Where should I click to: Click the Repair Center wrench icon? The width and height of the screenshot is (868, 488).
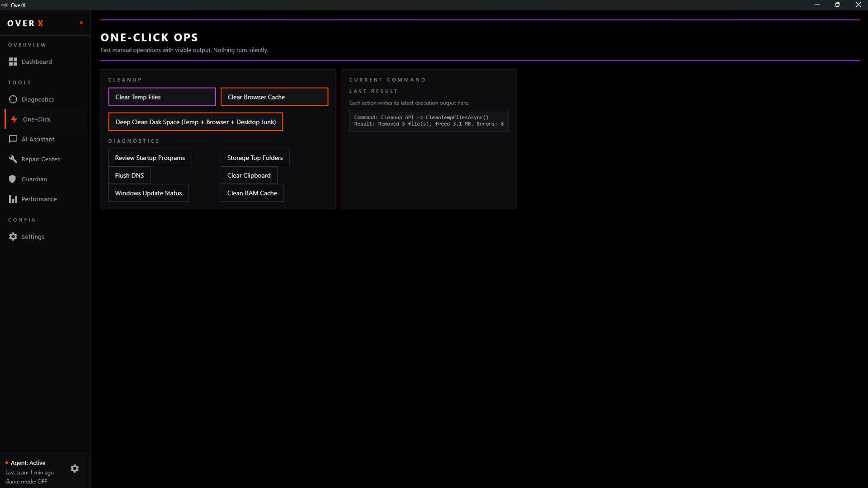coord(13,159)
